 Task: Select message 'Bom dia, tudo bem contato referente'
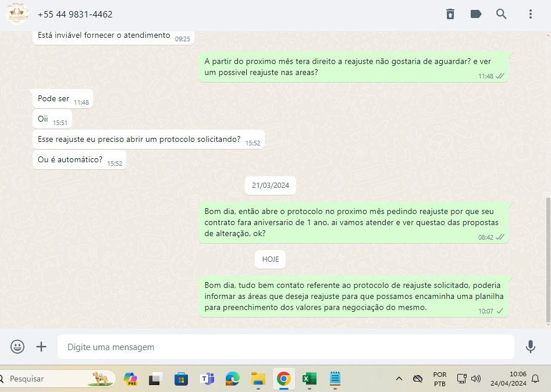(354, 296)
